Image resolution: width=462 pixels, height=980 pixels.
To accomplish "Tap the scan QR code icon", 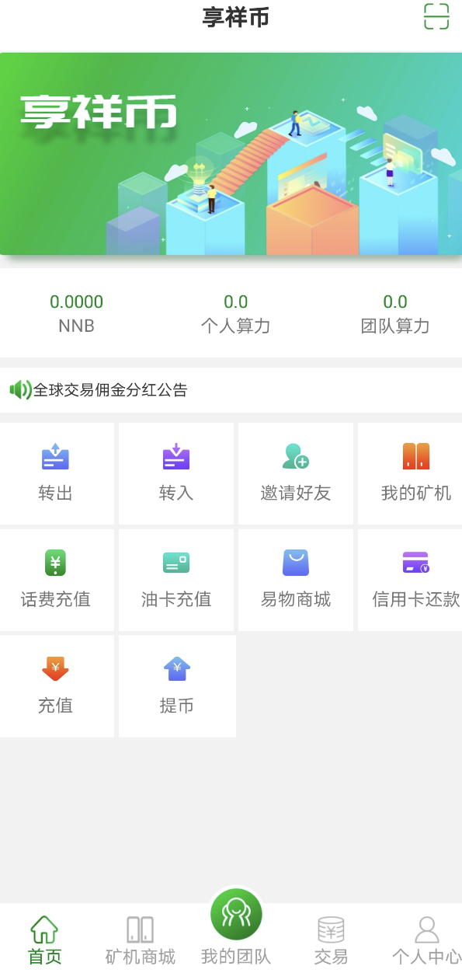I will coord(436,16).
